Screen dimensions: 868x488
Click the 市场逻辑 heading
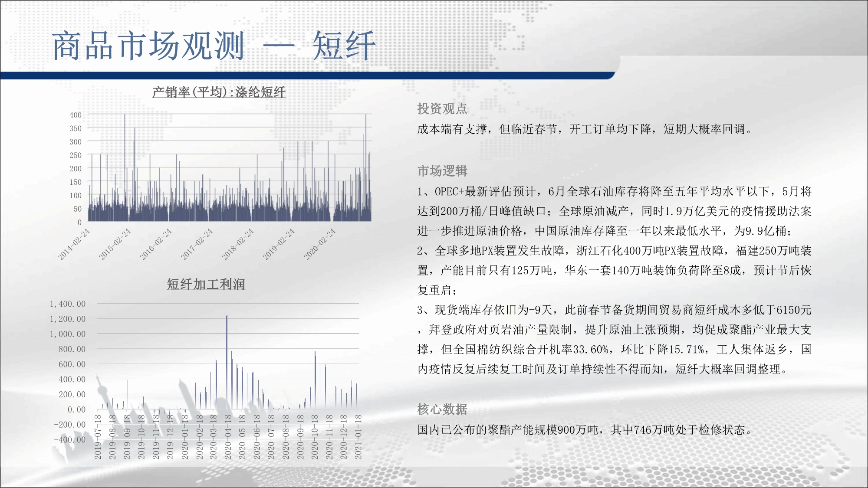click(442, 171)
